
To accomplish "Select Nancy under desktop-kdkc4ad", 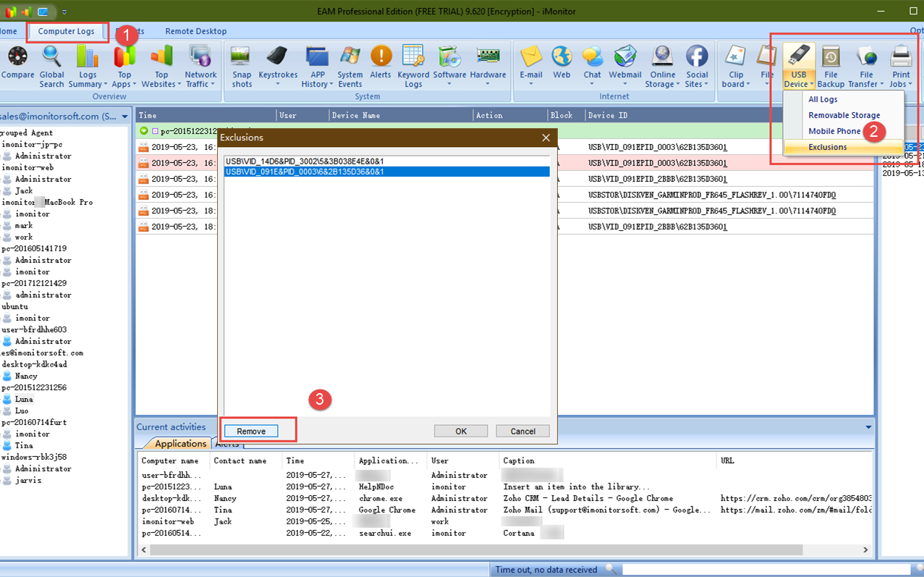I will [26, 376].
